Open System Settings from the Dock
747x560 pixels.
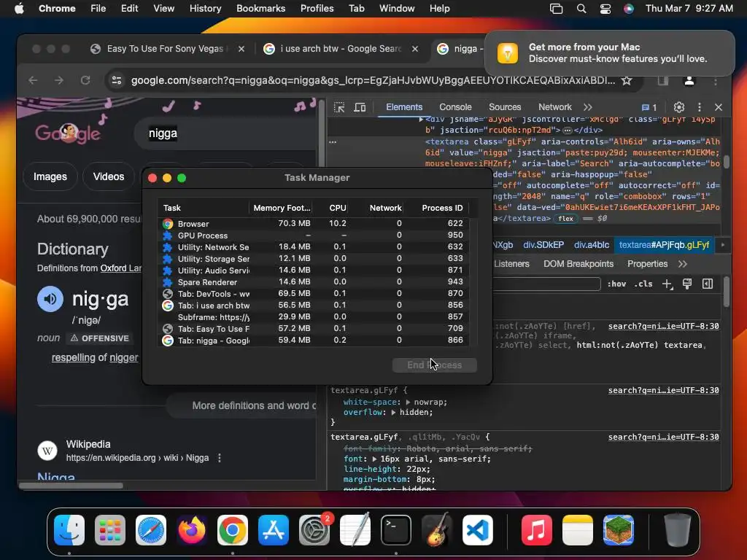tap(314, 530)
